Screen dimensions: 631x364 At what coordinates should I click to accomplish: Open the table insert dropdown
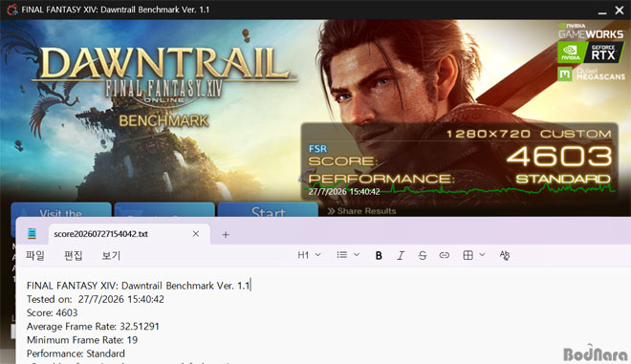pyautogui.click(x=473, y=255)
